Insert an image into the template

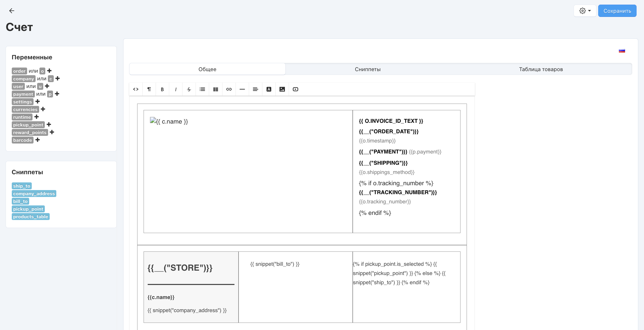[282, 89]
